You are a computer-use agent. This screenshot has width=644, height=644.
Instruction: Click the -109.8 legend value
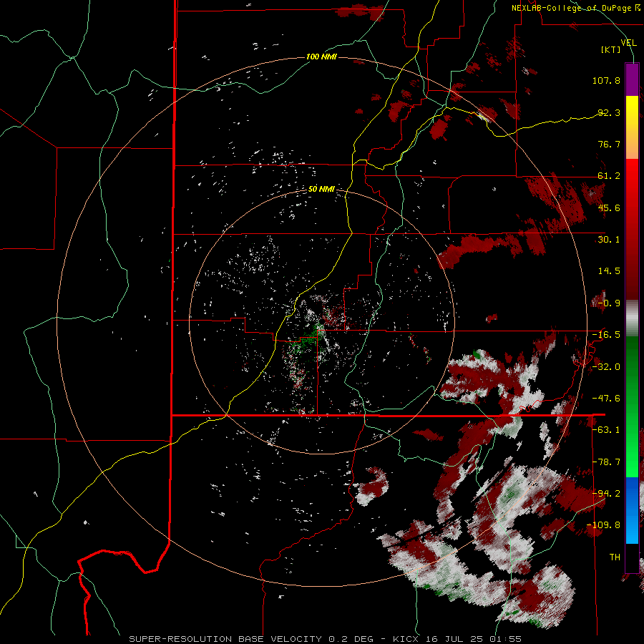[604, 525]
